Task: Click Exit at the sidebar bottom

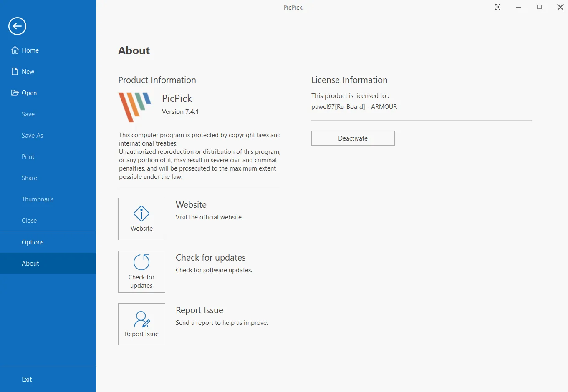Action: point(48,379)
